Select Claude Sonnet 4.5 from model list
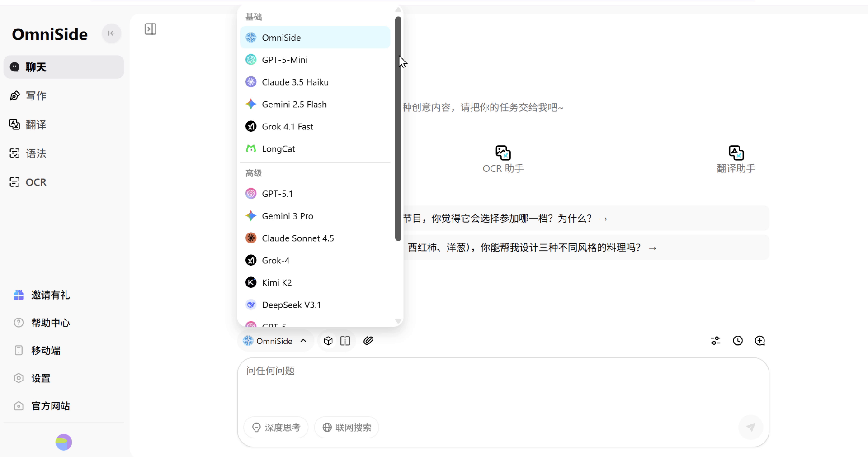Screen dimensions: 868x457 coord(297,238)
